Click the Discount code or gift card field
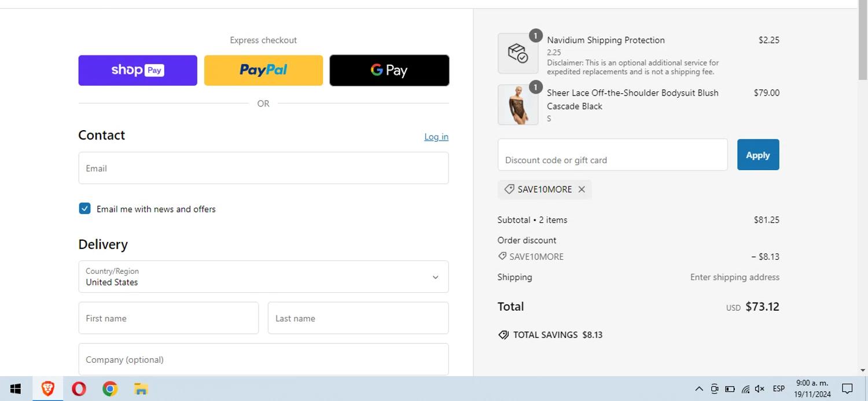This screenshot has height=401, width=868. tap(612, 155)
